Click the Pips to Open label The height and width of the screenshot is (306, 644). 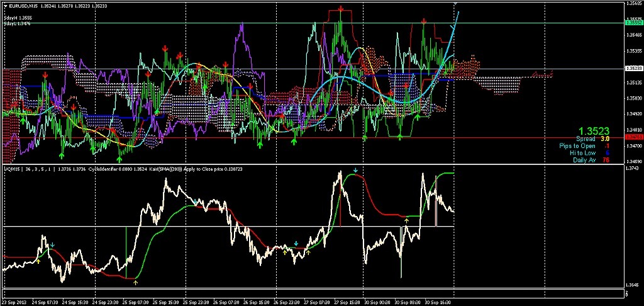(577, 146)
